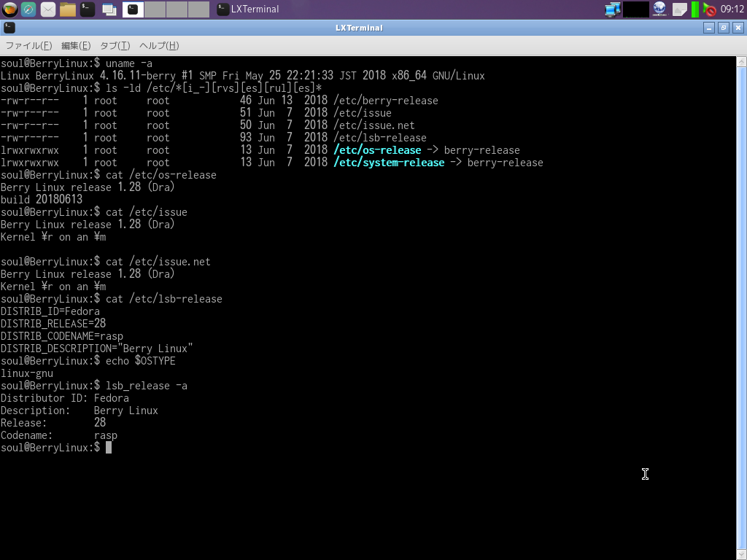Click the removable media eject tray icon
Image resolution: width=747 pixels, height=560 pixels.
(679, 9)
